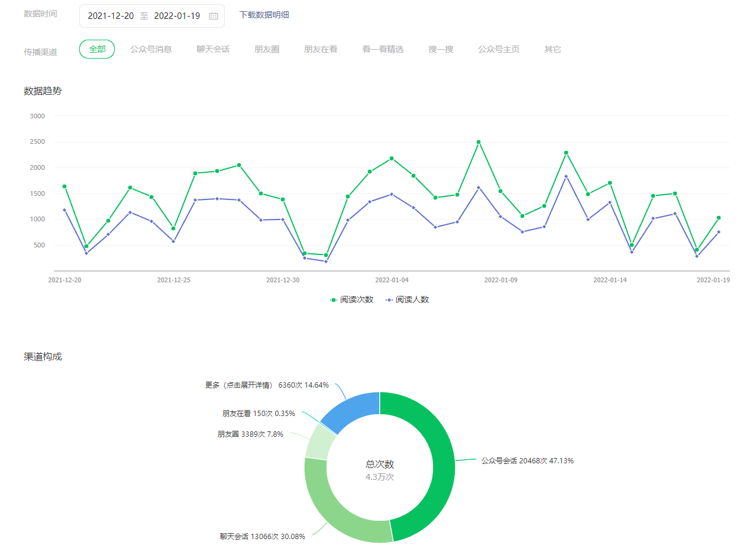The width and height of the screenshot is (756, 545).
Task: Filter by 聊天会话 channel
Action: [213, 49]
